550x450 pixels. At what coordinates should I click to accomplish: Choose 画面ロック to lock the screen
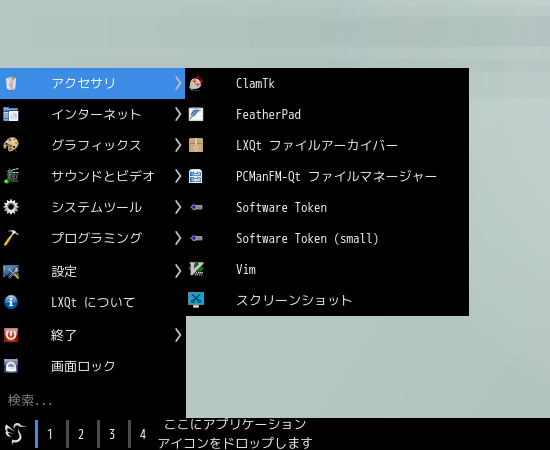(92, 366)
